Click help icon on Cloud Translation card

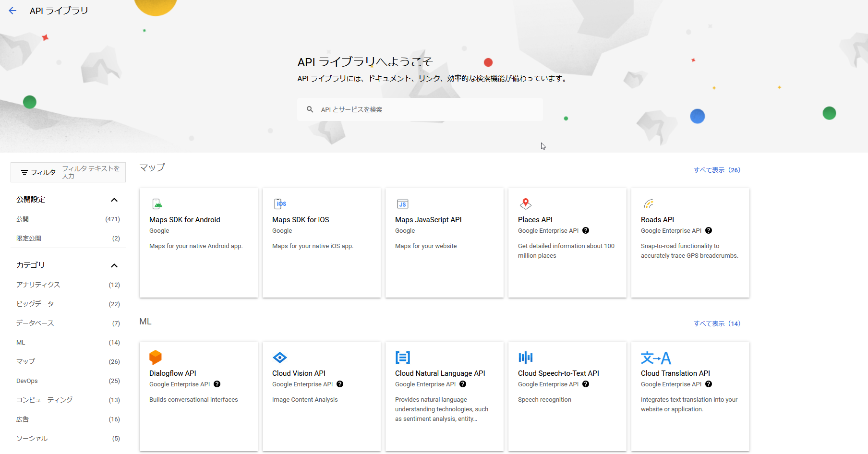(x=709, y=384)
